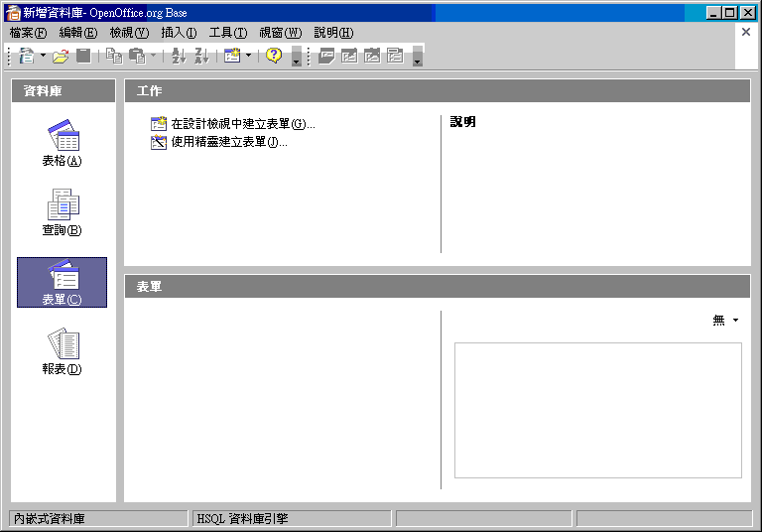The width and height of the screenshot is (762, 532).
Task: Open the 視窗(W) Window menu
Action: (x=281, y=33)
